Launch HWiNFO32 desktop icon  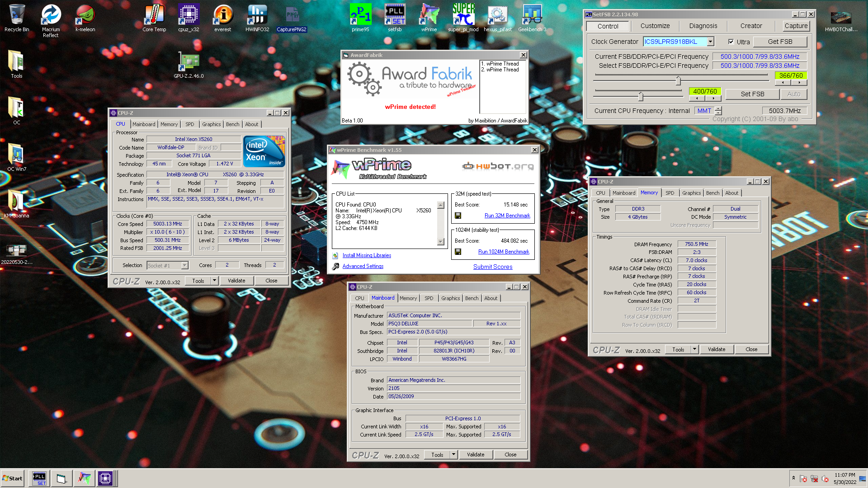[257, 18]
